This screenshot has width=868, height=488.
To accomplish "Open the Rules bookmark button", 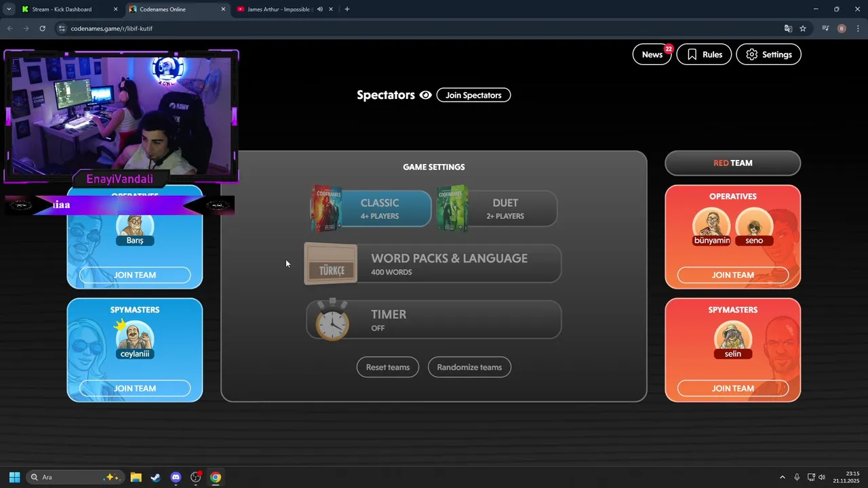I will tap(704, 54).
